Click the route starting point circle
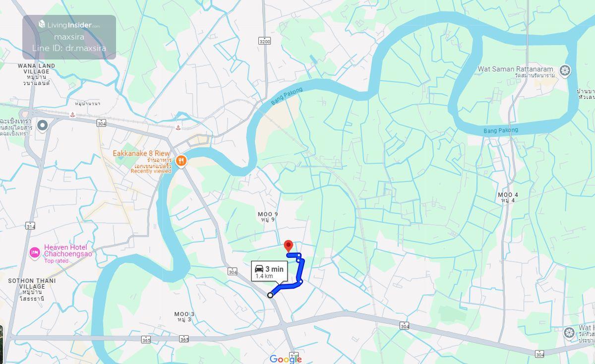This screenshot has width=595, height=364. (270, 295)
